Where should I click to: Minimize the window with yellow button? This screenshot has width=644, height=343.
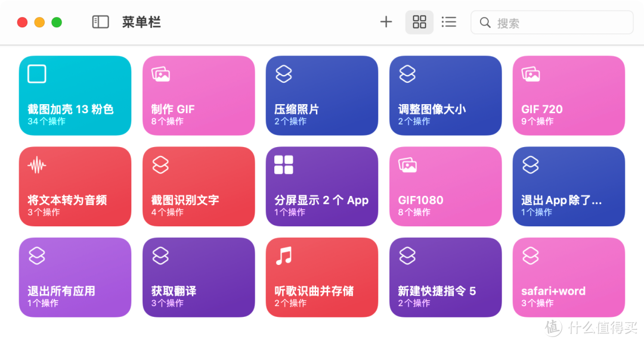[39, 22]
